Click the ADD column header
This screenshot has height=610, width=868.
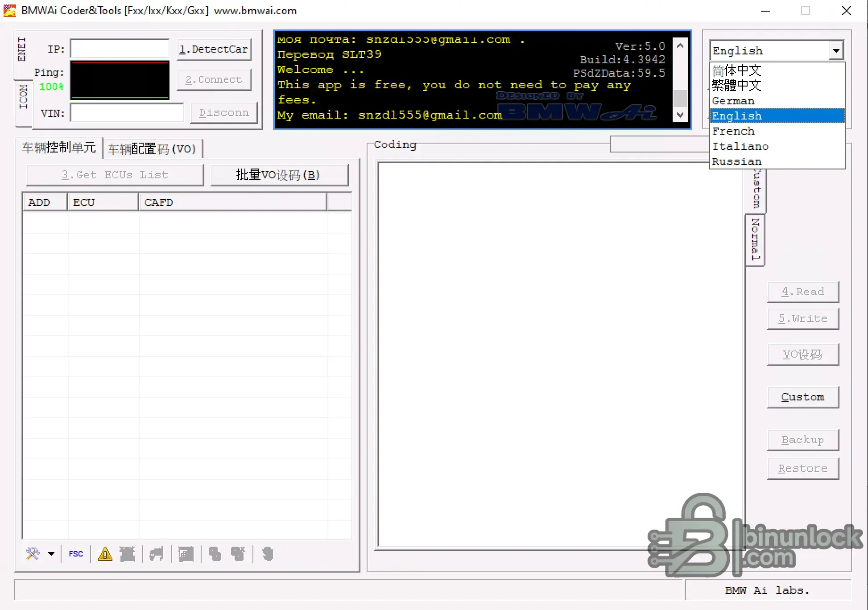click(x=45, y=202)
